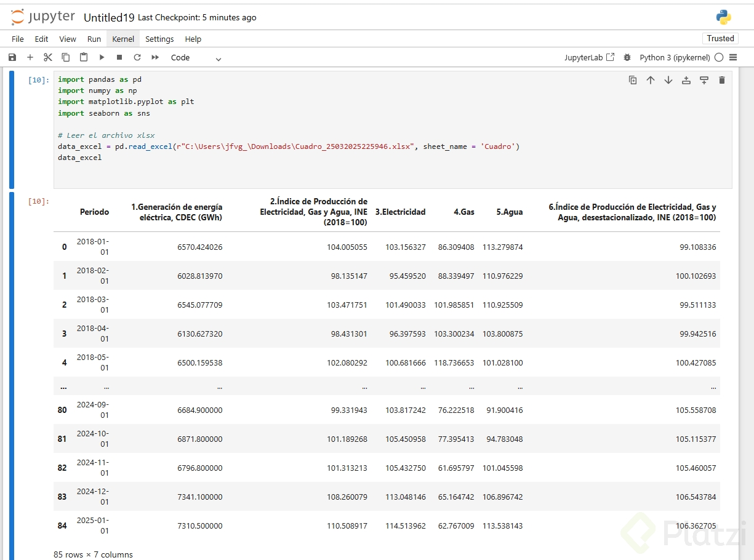Image resolution: width=754 pixels, height=560 pixels.
Task: Expand the hamburger menu beside kernel status
Action: point(733,57)
